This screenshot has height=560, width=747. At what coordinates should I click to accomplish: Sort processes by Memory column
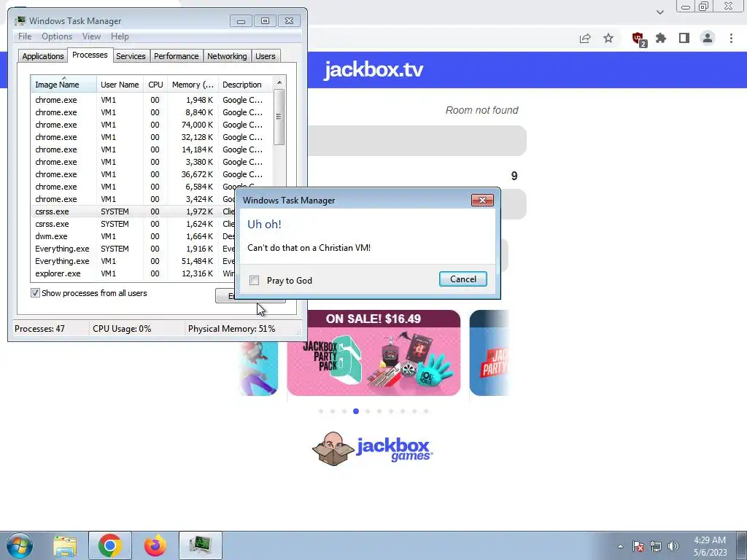[193, 85]
